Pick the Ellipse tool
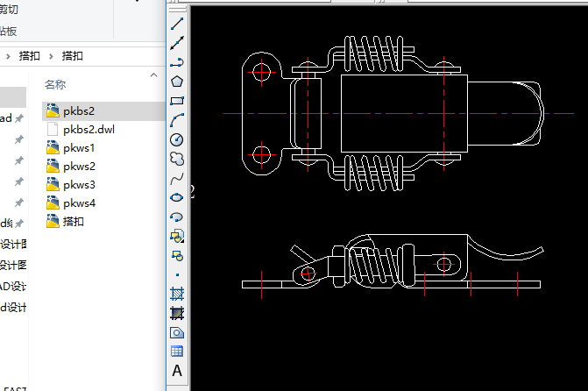Image resolution: width=588 pixels, height=391 pixels. tap(177, 197)
